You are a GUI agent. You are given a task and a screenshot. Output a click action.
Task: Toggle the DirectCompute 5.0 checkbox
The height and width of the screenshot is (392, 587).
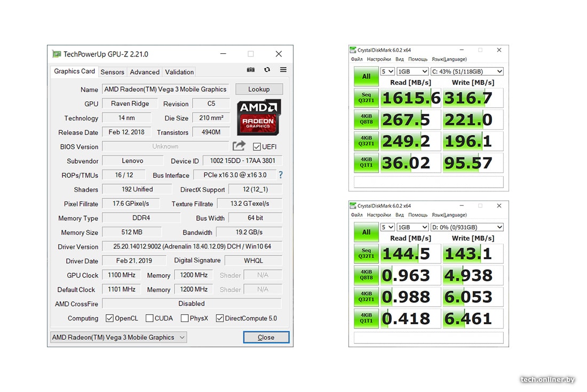pos(220,318)
